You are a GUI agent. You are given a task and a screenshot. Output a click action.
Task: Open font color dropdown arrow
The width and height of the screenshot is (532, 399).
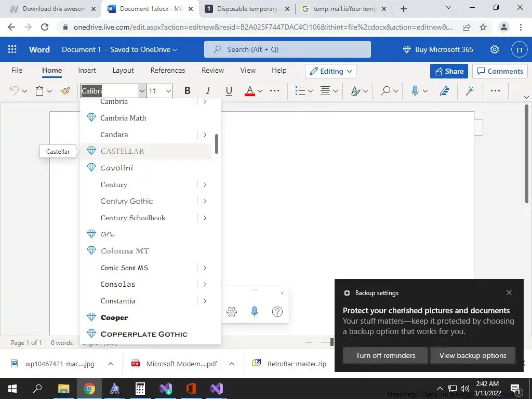click(x=260, y=91)
